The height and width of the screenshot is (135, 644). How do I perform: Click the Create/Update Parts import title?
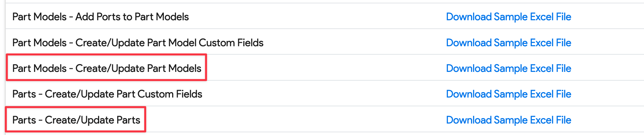pos(76,120)
